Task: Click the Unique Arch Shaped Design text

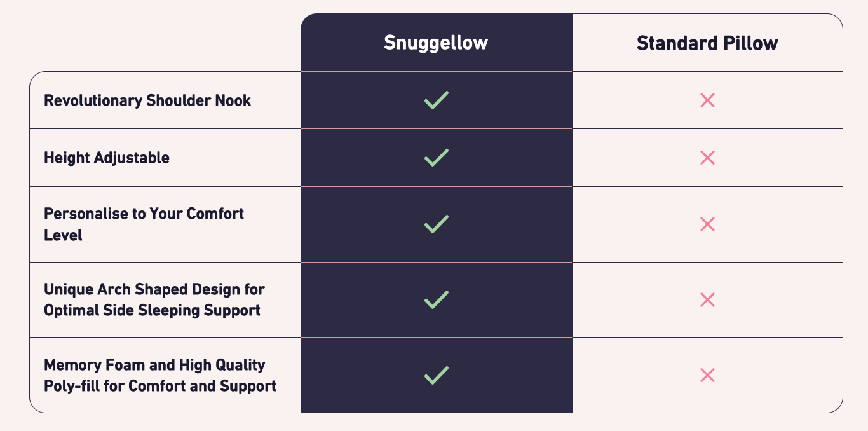Action: (x=154, y=289)
